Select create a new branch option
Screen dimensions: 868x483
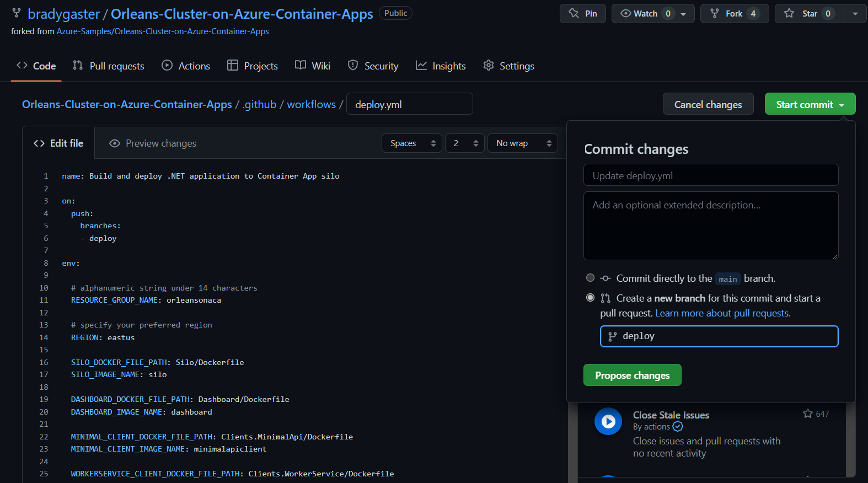click(x=590, y=298)
